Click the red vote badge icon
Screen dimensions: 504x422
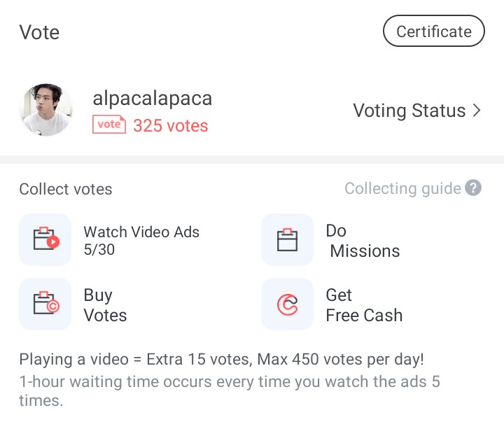[108, 125]
